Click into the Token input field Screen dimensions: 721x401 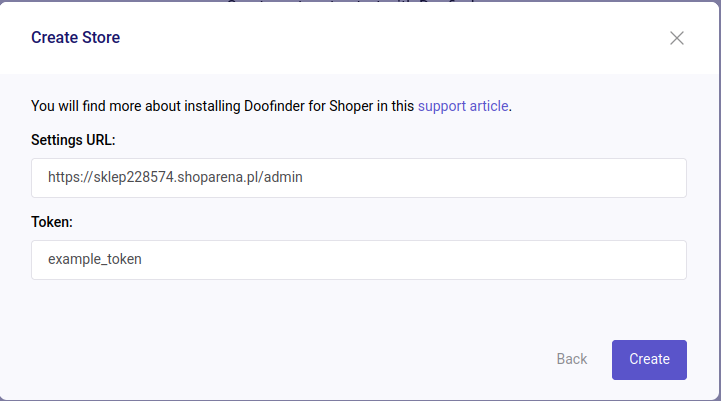coord(358,260)
